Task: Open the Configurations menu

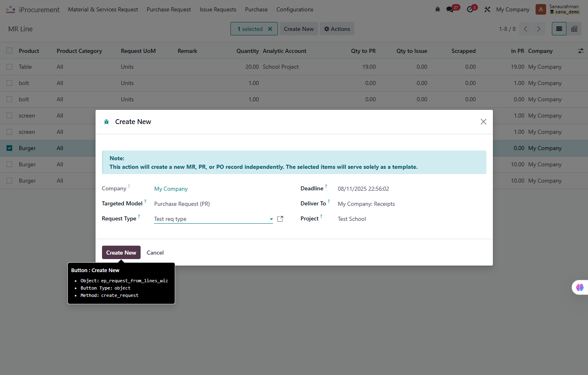Action: 295,9
